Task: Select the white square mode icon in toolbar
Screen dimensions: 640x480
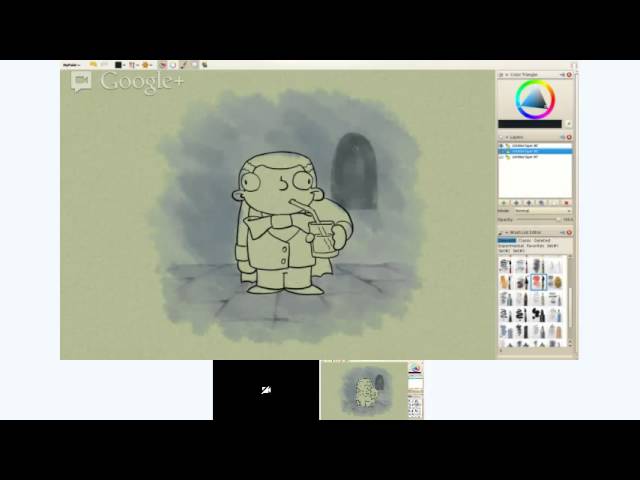Action: click(x=194, y=65)
